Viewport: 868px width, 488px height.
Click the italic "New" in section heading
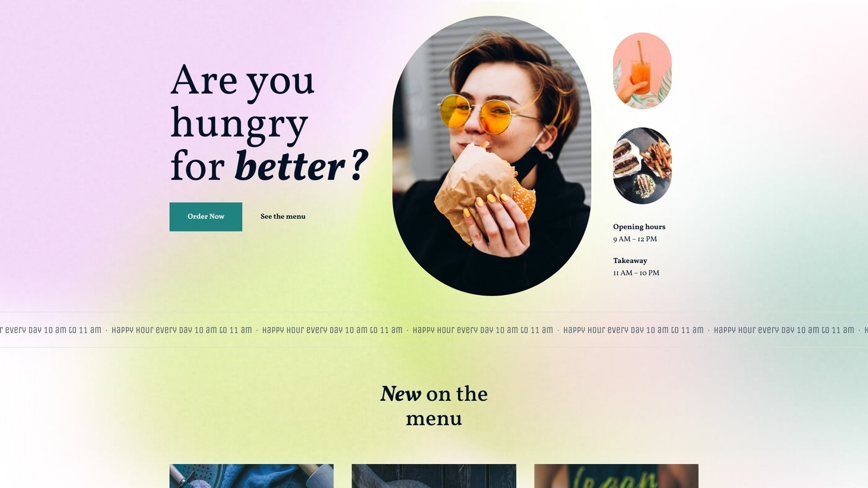click(x=400, y=394)
